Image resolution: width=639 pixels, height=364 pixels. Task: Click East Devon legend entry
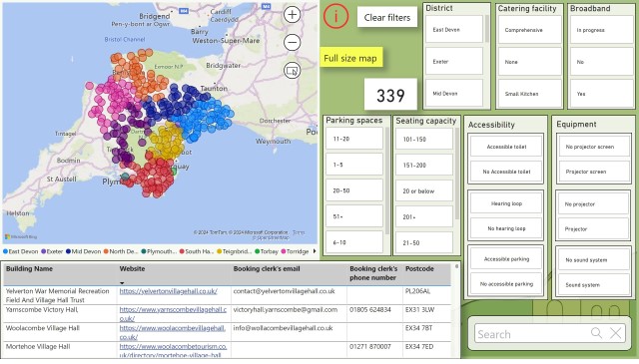[21, 251]
